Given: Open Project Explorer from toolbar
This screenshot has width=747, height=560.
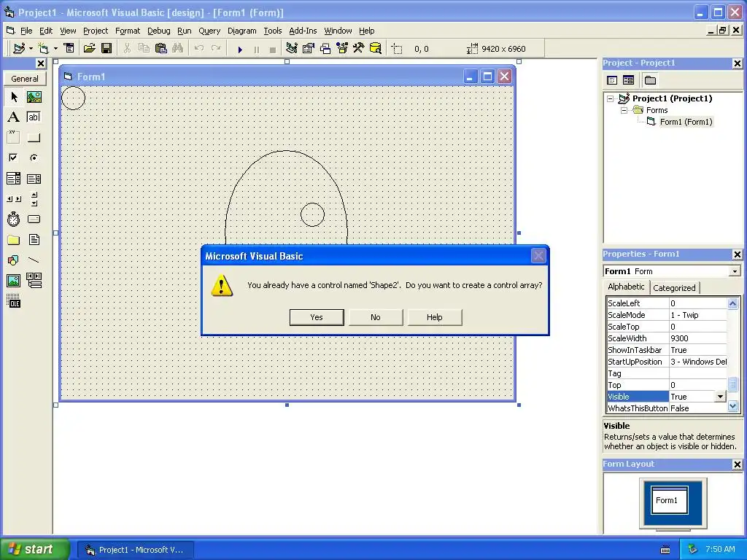Looking at the screenshot, I should [292, 49].
